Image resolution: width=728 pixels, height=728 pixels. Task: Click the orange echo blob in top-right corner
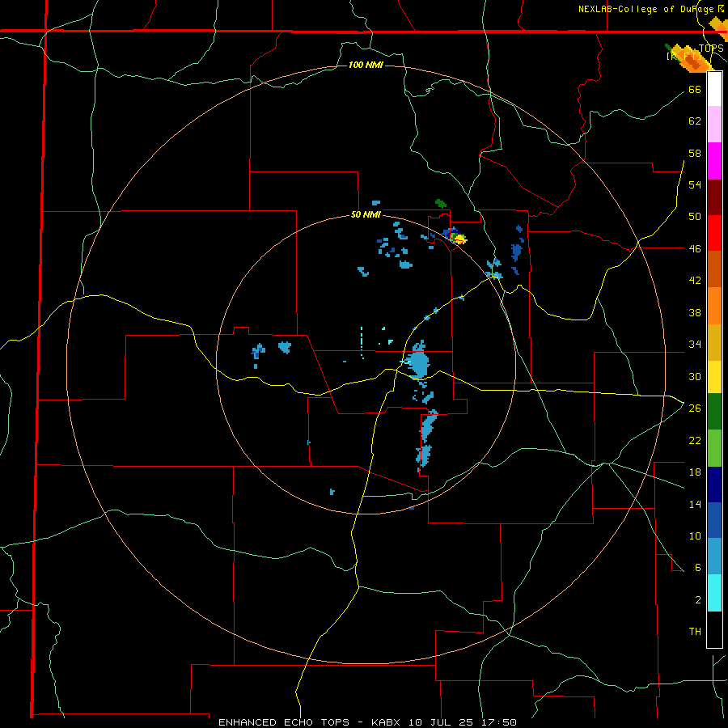(x=692, y=61)
